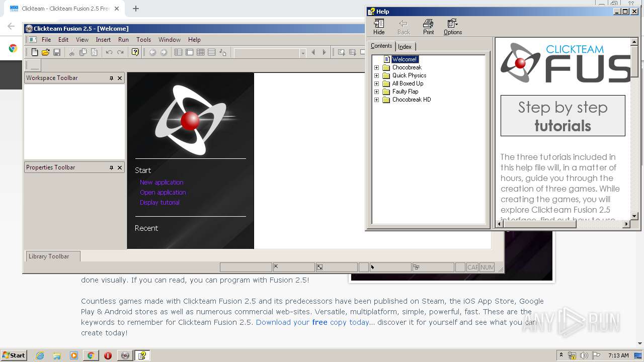Click the Redo arrow icon

120,52
